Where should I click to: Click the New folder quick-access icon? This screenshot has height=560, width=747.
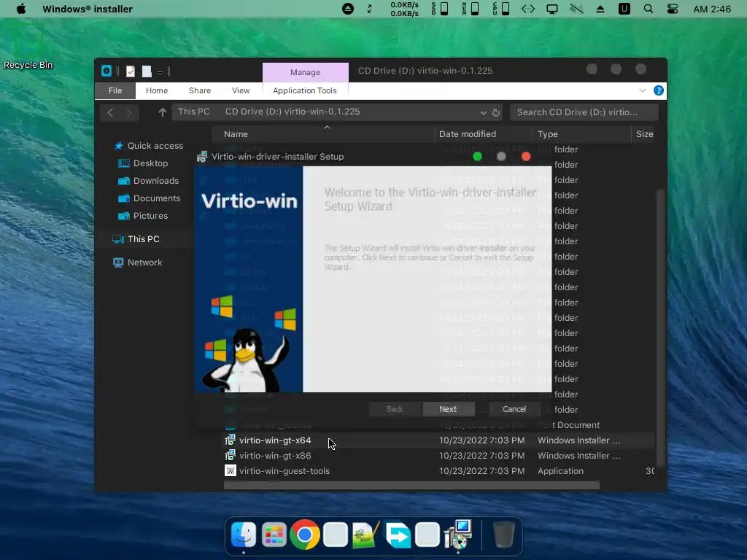(147, 71)
